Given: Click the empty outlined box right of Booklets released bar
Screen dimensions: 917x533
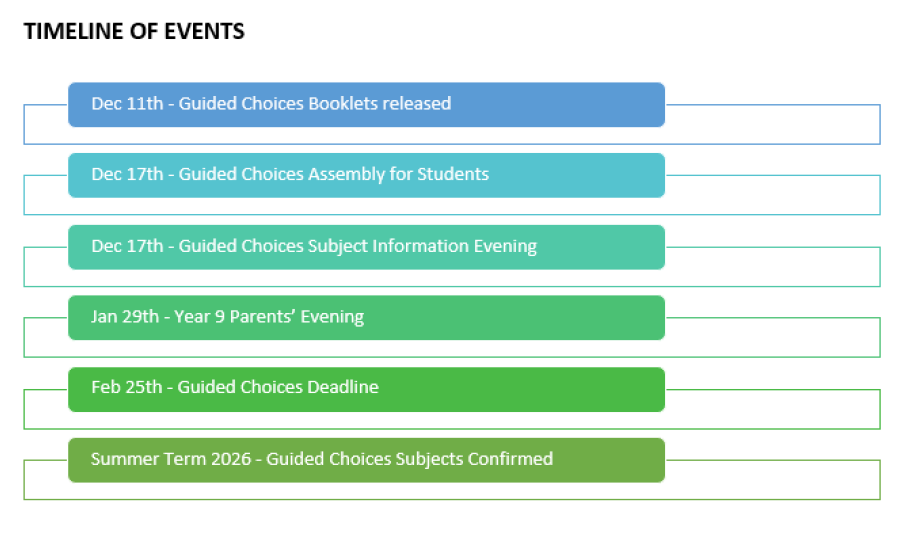Looking at the screenshot, I should point(772,124).
